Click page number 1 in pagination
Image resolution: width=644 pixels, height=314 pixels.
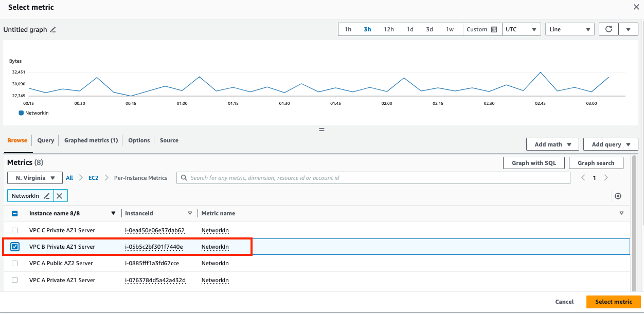click(595, 178)
